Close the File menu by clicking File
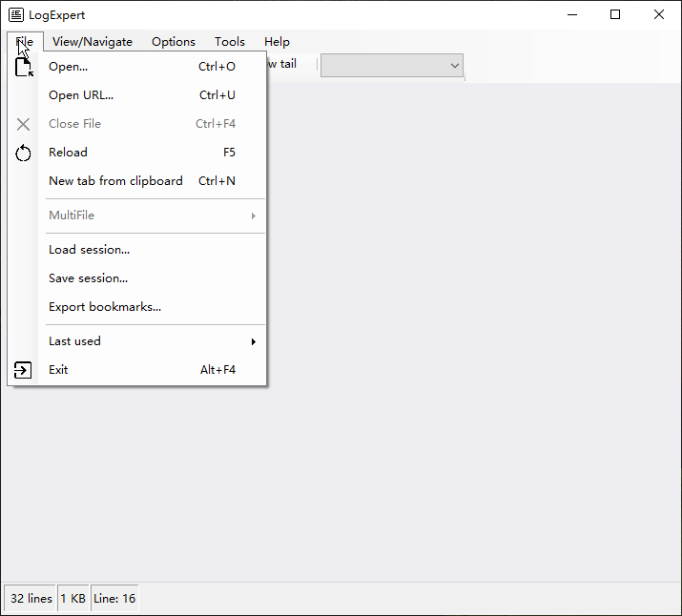Screen dimensions: 682x616 click(25, 42)
